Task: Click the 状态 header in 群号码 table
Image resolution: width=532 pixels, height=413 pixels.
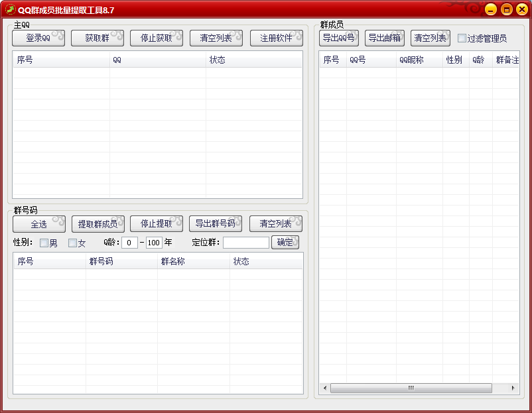Action: (266, 261)
